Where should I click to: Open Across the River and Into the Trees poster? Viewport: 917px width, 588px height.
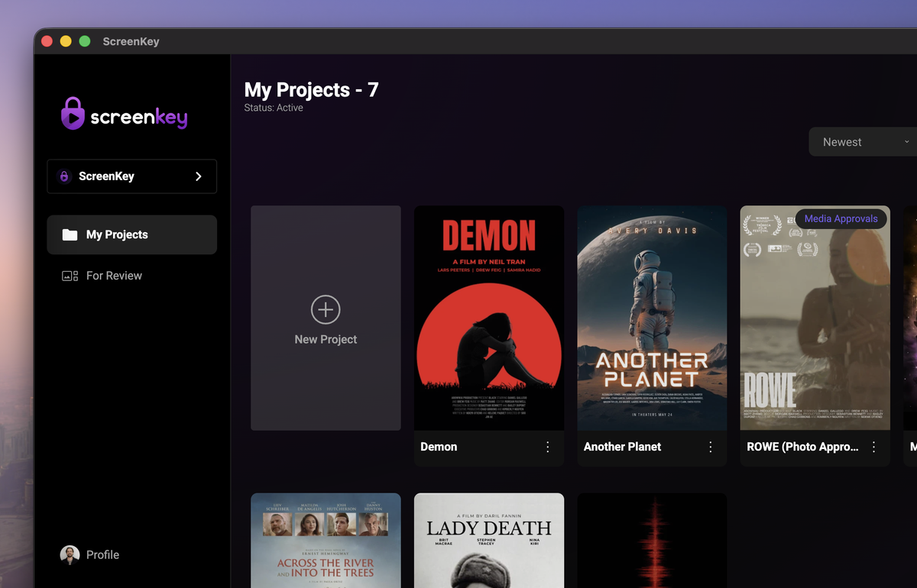(x=326, y=540)
